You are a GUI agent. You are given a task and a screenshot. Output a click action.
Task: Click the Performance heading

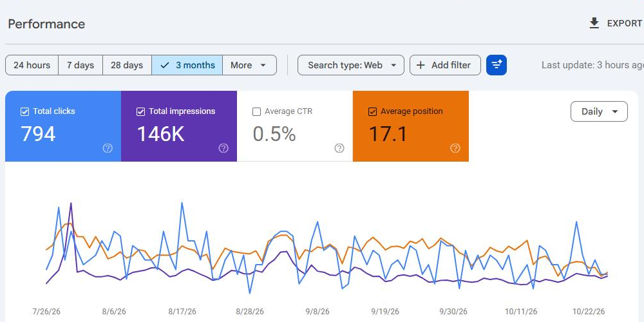pos(46,24)
